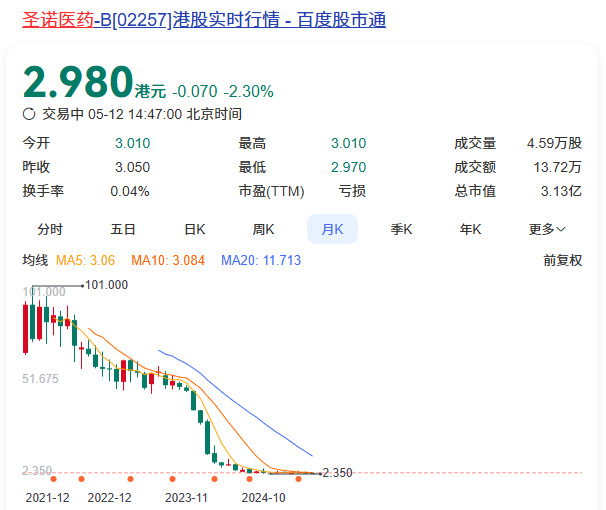
Task: Click the orange event dot above 2023-11
Action: click(172, 479)
